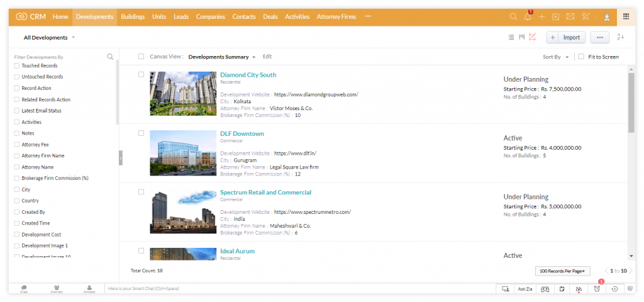Screen dimensions: 644x302
Task: Switch to list view icon
Action: coord(511,37)
